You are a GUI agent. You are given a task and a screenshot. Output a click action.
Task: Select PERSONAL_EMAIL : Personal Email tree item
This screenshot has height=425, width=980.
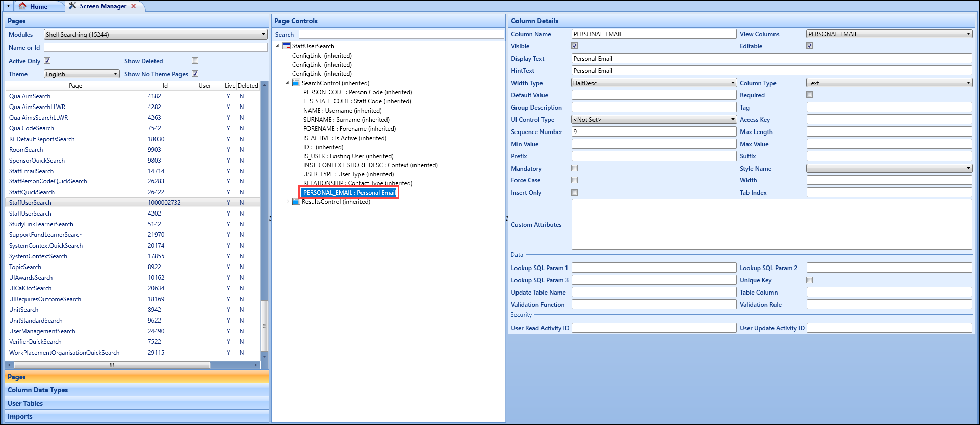[349, 193]
